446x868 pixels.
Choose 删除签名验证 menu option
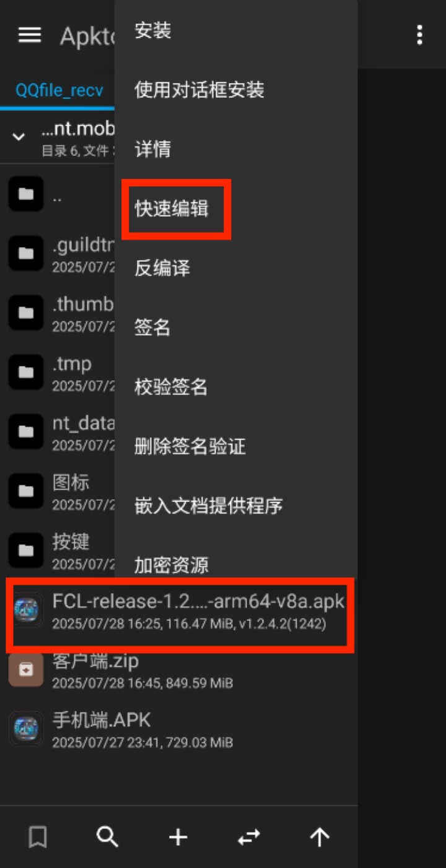pos(190,446)
